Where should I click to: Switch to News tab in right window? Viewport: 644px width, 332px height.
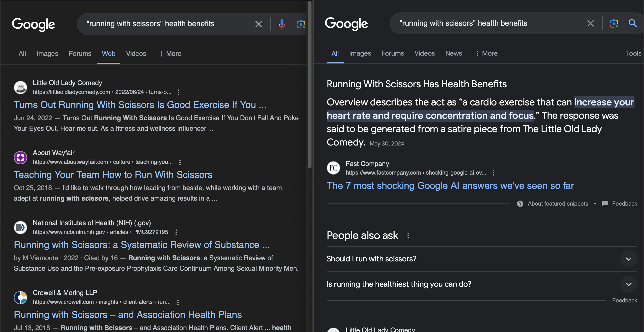(453, 53)
